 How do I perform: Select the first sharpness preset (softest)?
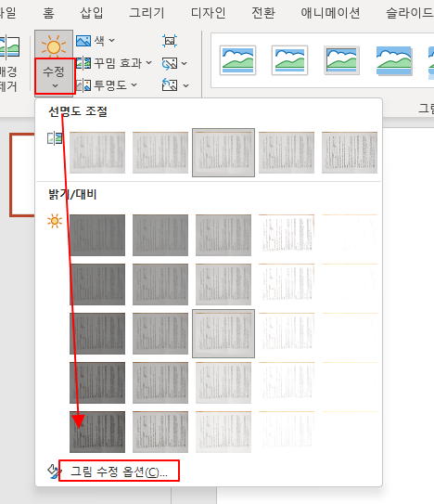click(97, 152)
